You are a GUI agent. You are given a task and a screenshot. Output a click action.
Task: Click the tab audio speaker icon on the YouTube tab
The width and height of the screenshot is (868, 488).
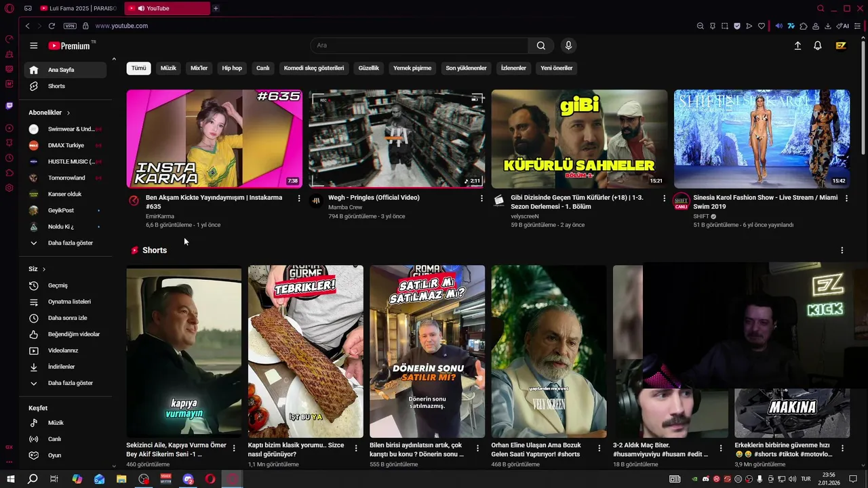pos(141,8)
